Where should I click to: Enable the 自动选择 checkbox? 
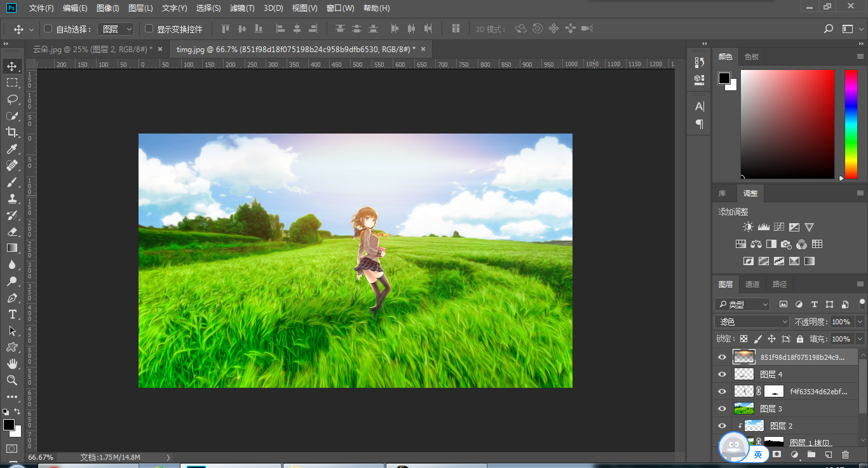[48, 29]
